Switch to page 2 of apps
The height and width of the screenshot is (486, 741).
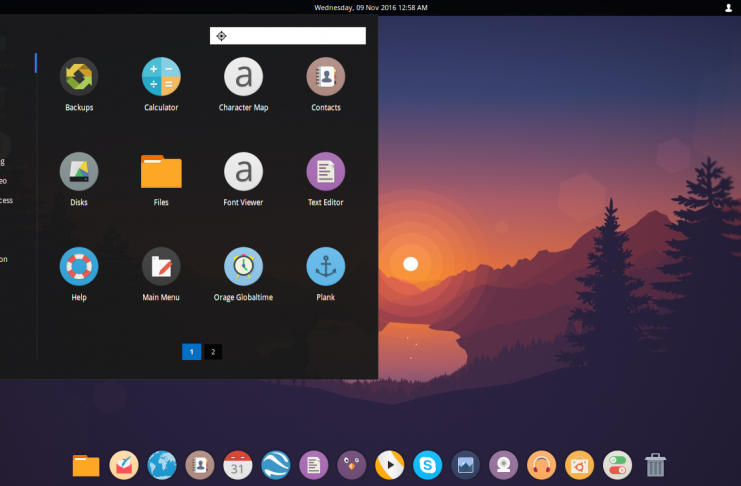tap(213, 352)
